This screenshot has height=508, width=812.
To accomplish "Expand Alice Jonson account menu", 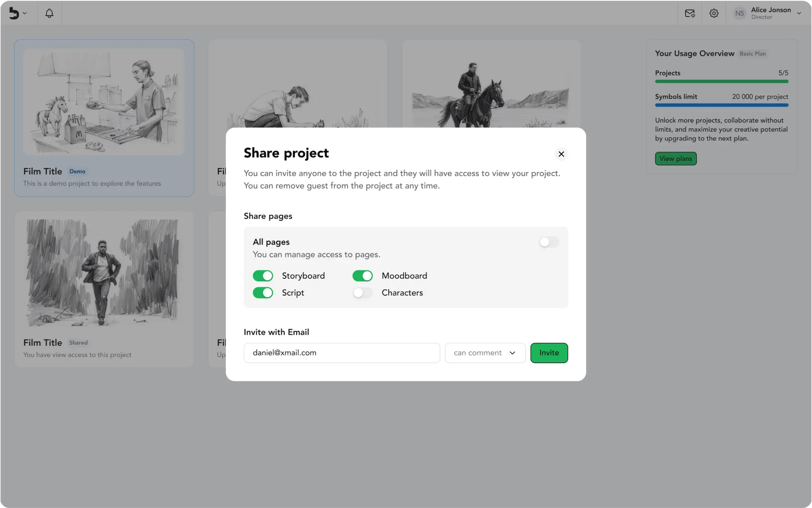I will 799,13.
